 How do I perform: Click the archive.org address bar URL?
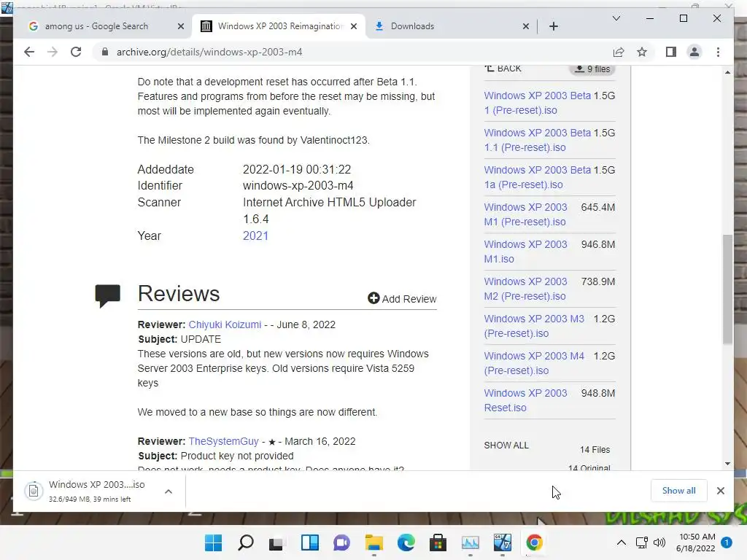(209, 52)
